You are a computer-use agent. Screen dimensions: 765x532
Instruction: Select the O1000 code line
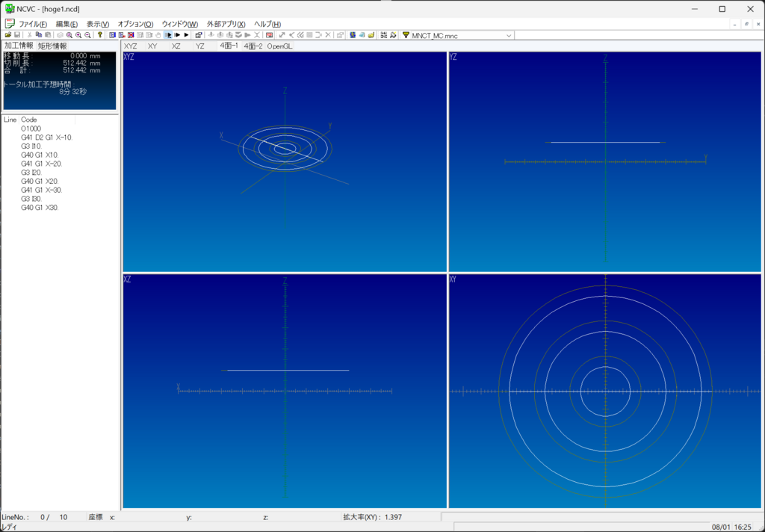coord(31,129)
